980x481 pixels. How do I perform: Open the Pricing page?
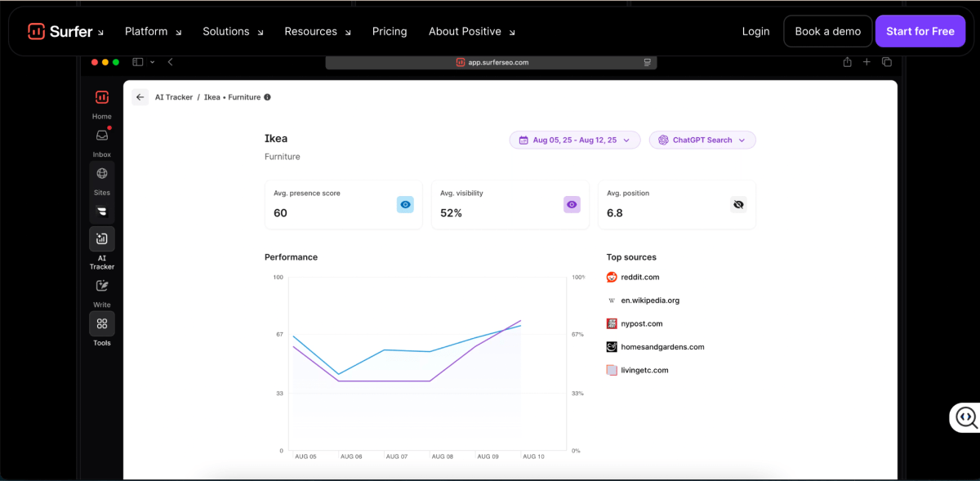pos(390,31)
